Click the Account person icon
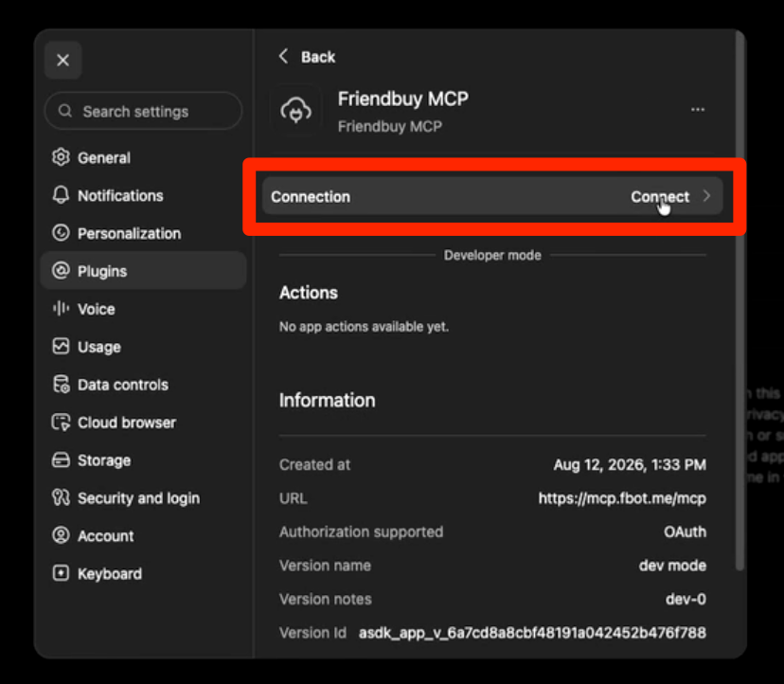The width and height of the screenshot is (784, 684). click(x=61, y=535)
